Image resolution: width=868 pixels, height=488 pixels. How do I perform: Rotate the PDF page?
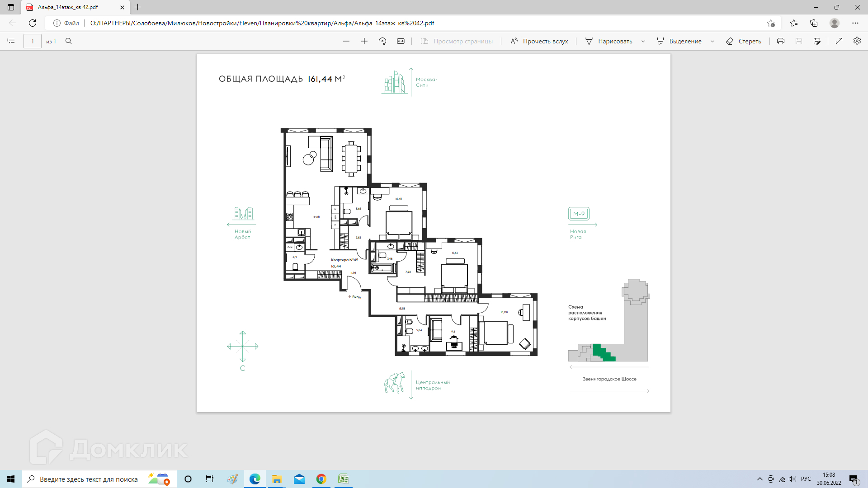pyautogui.click(x=382, y=41)
